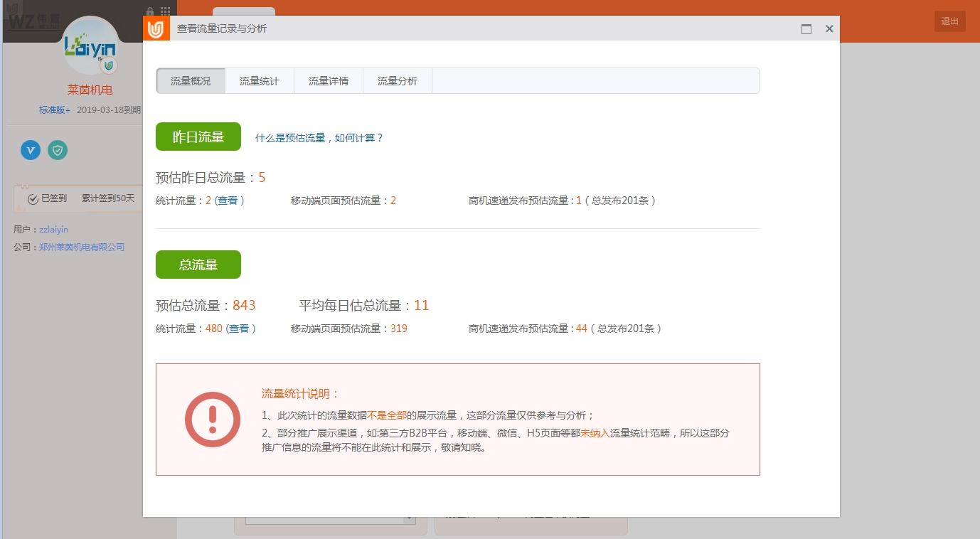The height and width of the screenshot is (539, 980).
Task: Click the blue V verification badge icon
Action: [x=31, y=150]
